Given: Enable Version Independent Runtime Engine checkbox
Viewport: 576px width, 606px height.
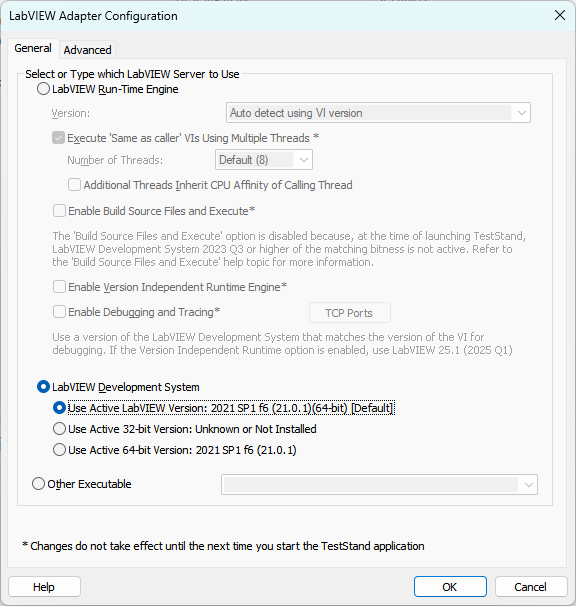Looking at the screenshot, I should 59,287.
